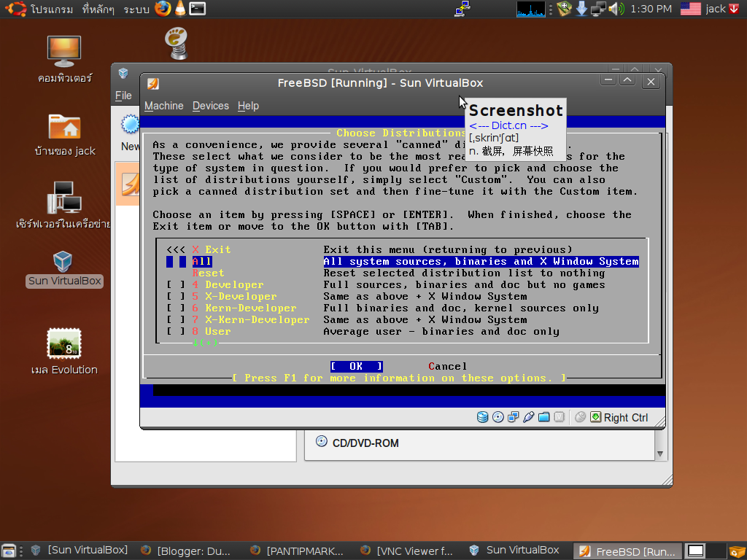Image resolution: width=747 pixels, height=560 pixels.
Task: Open the Applications menu in top panel
Action: [52, 9]
